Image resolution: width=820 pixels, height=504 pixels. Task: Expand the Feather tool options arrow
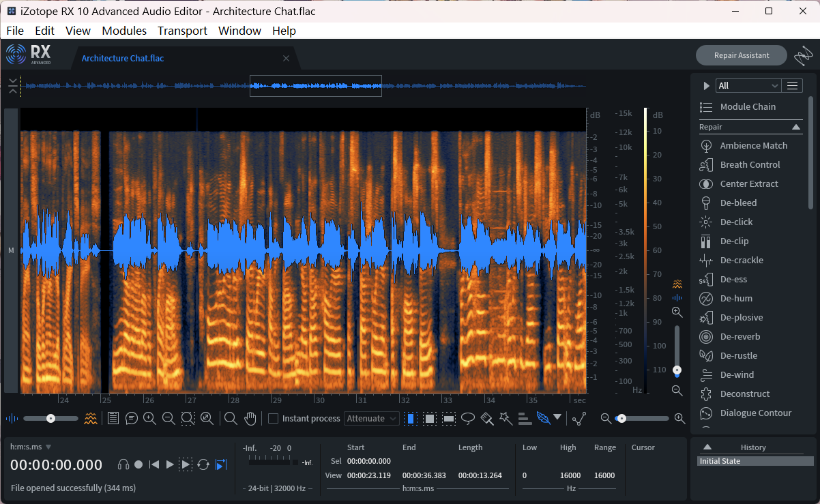557,417
